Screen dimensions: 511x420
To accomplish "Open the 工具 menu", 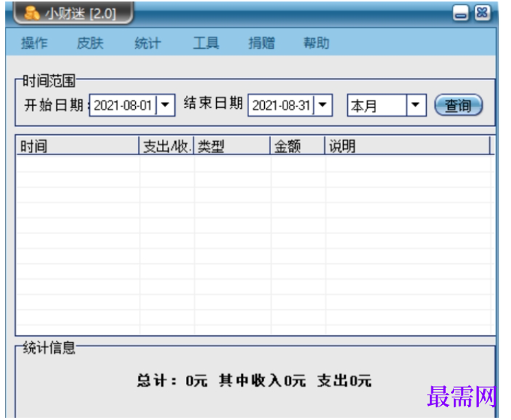I will [206, 43].
